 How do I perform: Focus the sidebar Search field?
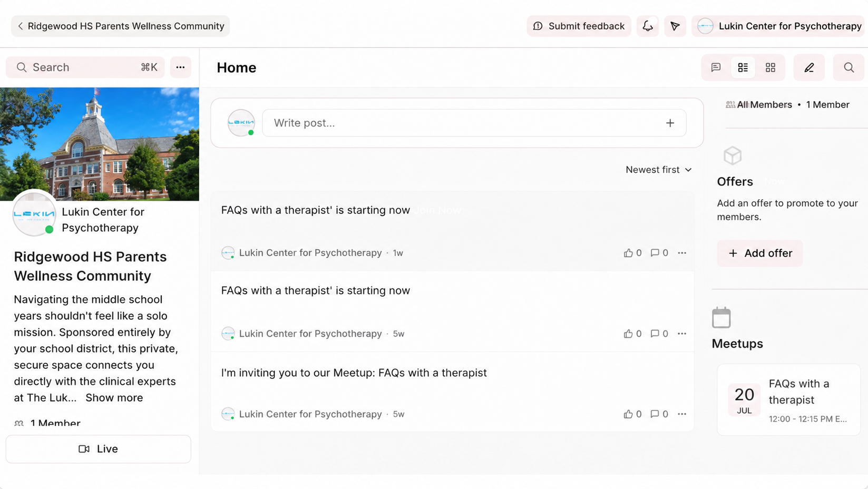point(85,67)
